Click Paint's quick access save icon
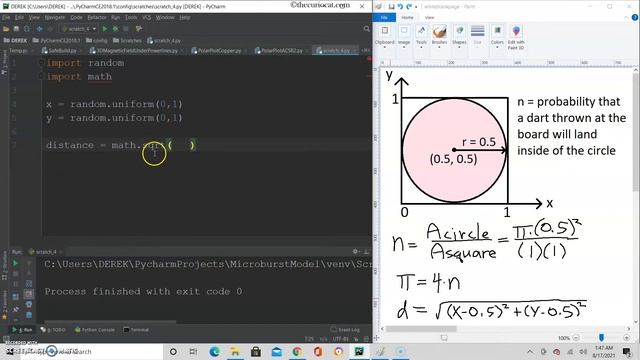This screenshot has height=360, width=640. coord(391,7)
